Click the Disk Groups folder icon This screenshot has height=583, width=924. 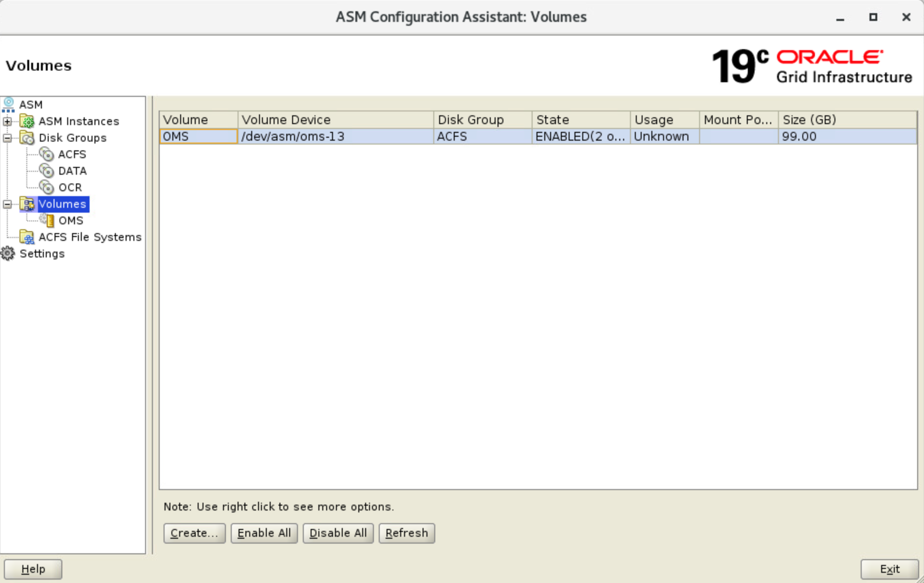click(27, 138)
